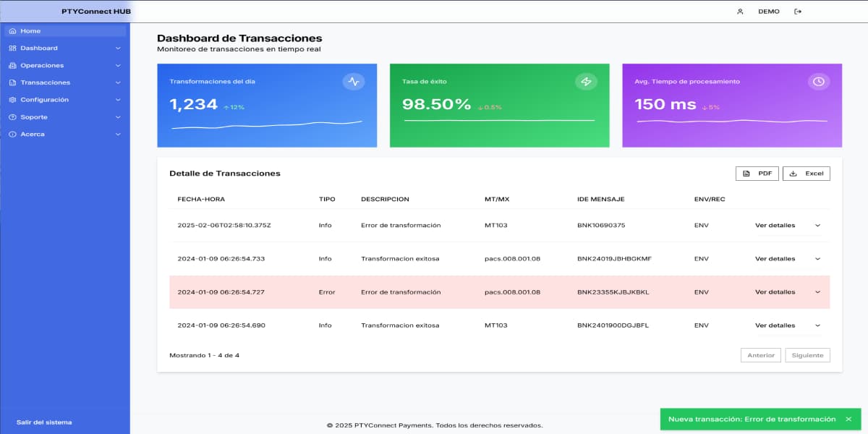Image resolution: width=868 pixels, height=434 pixels.
Task: Export transactions with Excel button
Action: [807, 174]
